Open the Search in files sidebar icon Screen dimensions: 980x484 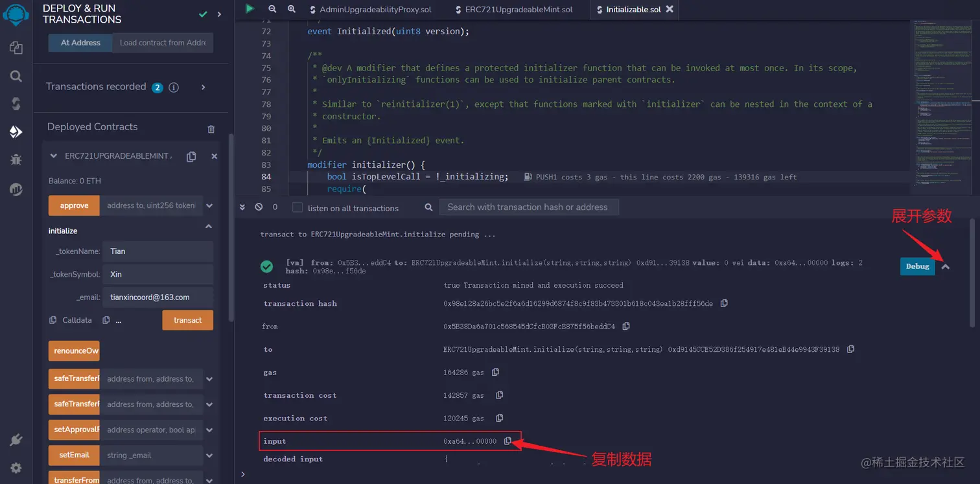[x=16, y=76]
